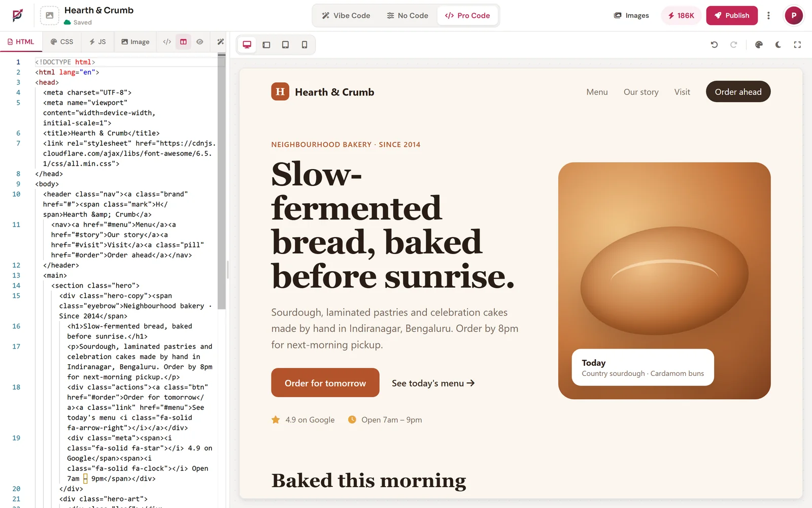
Task: Select desktop preview device
Action: point(247,45)
